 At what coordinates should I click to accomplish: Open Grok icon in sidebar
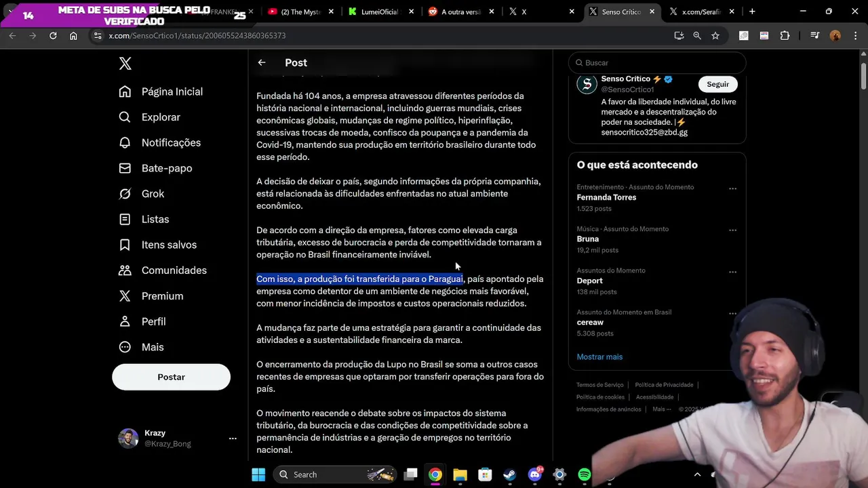(x=125, y=194)
